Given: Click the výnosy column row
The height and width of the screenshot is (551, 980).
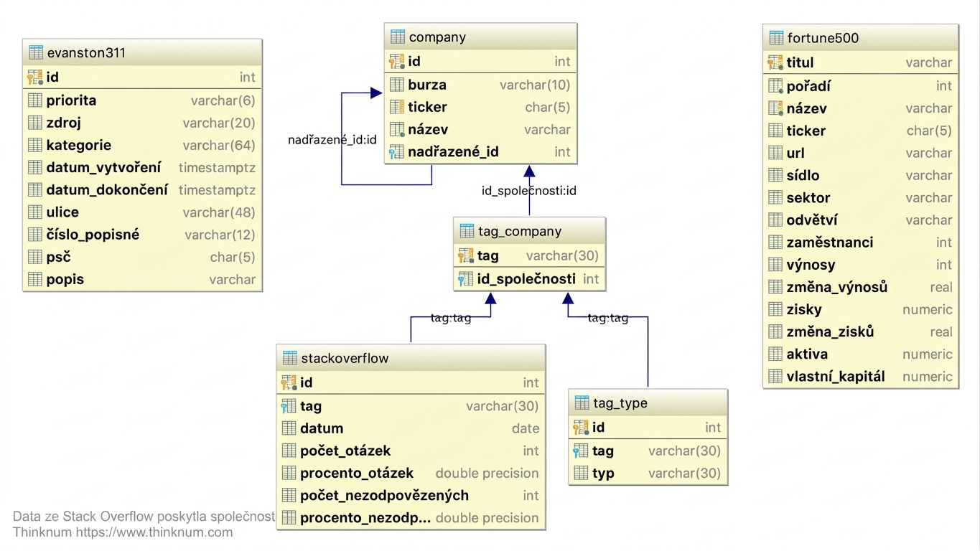Looking at the screenshot, I should coord(860,264).
